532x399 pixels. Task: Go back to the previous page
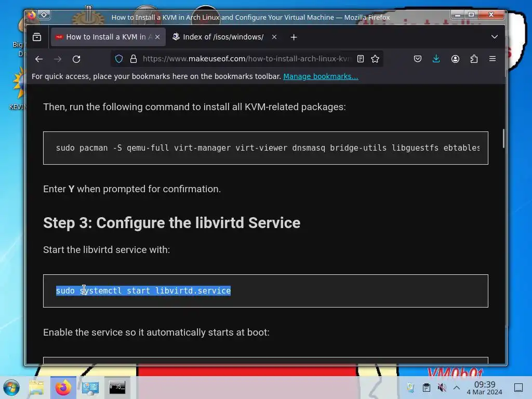[x=39, y=59]
